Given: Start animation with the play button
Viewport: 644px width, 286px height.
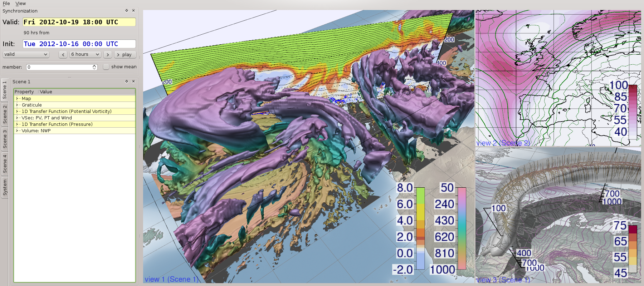Looking at the screenshot, I should [x=124, y=55].
